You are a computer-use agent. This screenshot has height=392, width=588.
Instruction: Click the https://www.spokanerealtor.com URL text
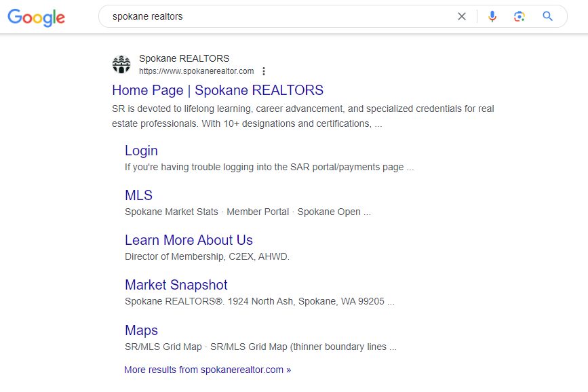pos(197,71)
